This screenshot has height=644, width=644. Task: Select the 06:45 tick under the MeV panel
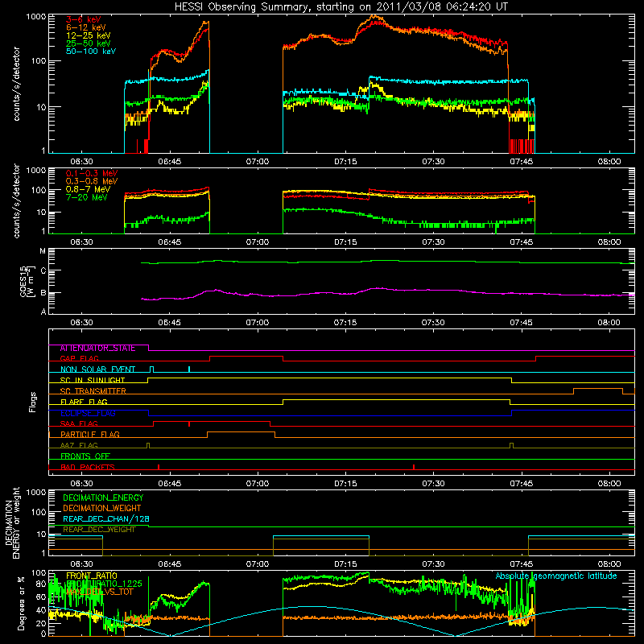click(170, 242)
